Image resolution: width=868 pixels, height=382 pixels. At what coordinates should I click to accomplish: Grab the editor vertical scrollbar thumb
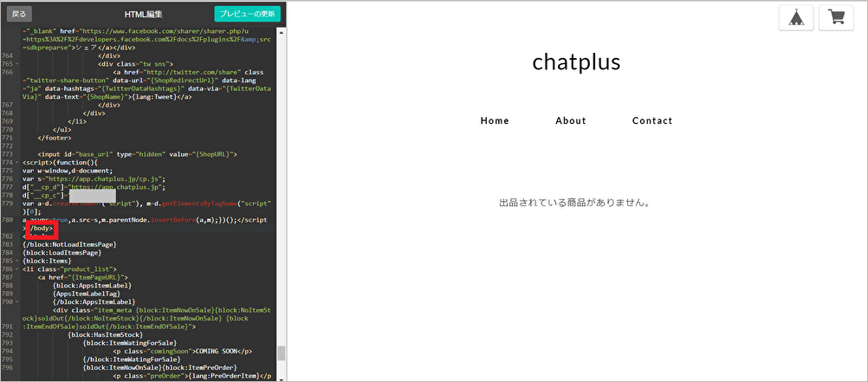[x=282, y=353]
